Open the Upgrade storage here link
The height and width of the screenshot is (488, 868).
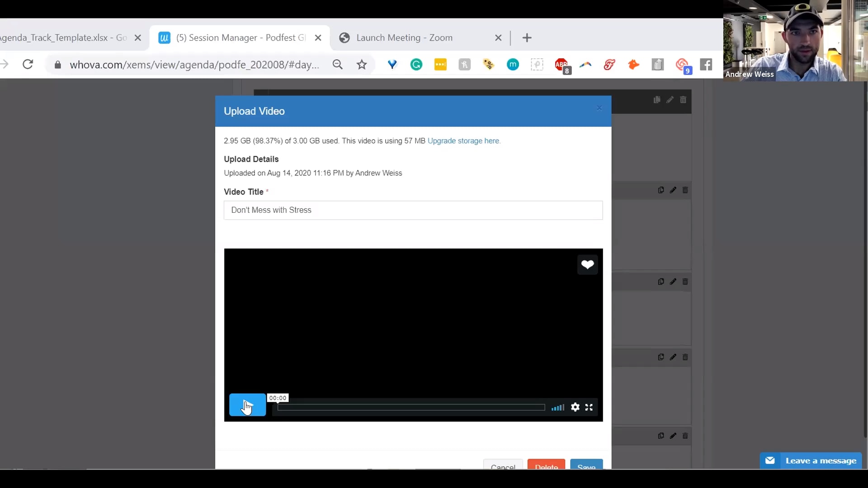[463, 141]
